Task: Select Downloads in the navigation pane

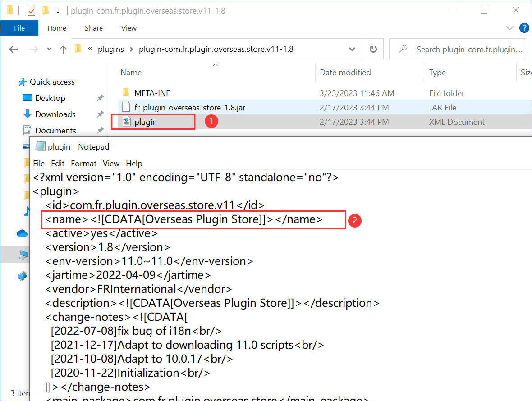Action: 53,114
